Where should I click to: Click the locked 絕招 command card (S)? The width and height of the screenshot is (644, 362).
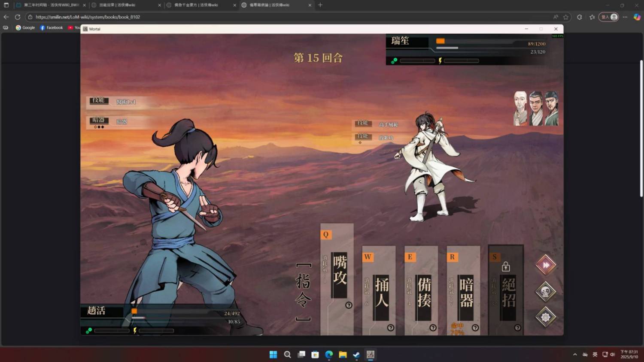506,290
